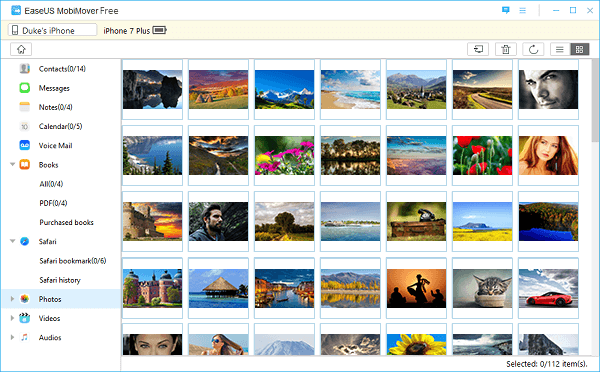Select PDF(0/4) under Books
This screenshot has width=600, height=372.
(53, 203)
